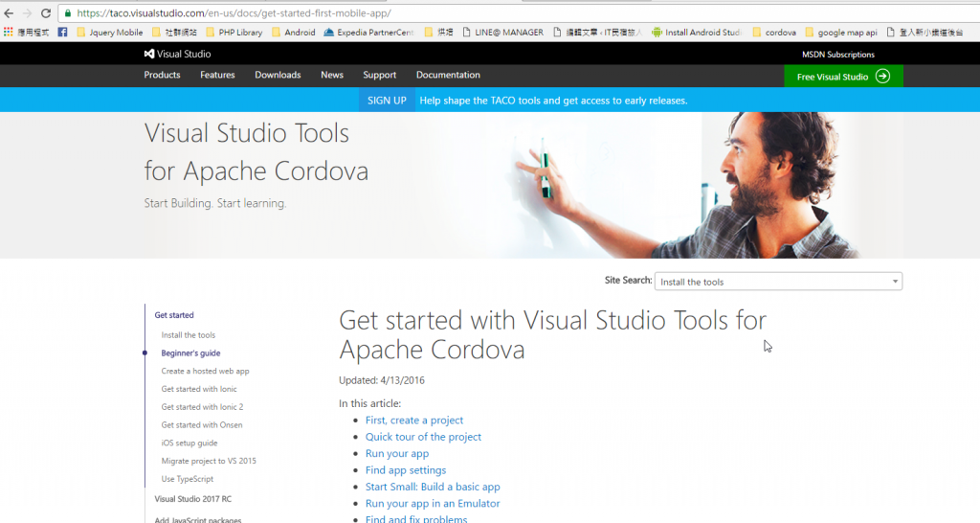The width and height of the screenshot is (980, 523).
Task: Click the Start Building. Start learning. tagline
Action: point(215,203)
